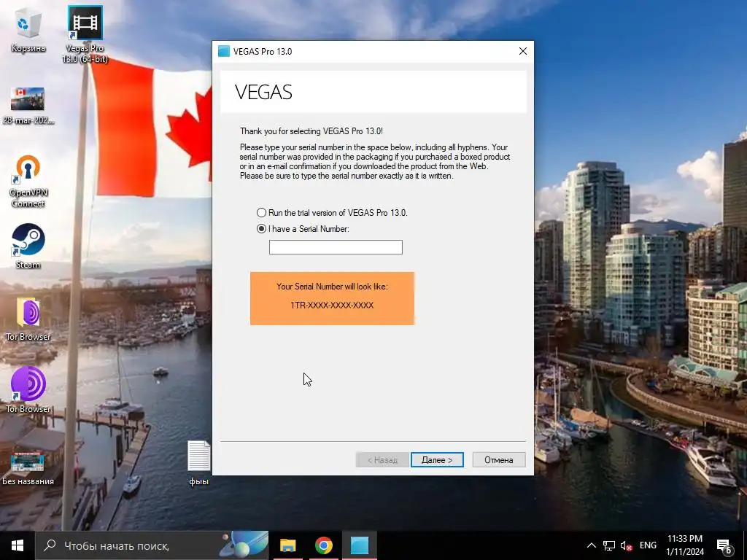This screenshot has width=747, height=560.
Task: Click the serial number input field
Action: (x=336, y=247)
